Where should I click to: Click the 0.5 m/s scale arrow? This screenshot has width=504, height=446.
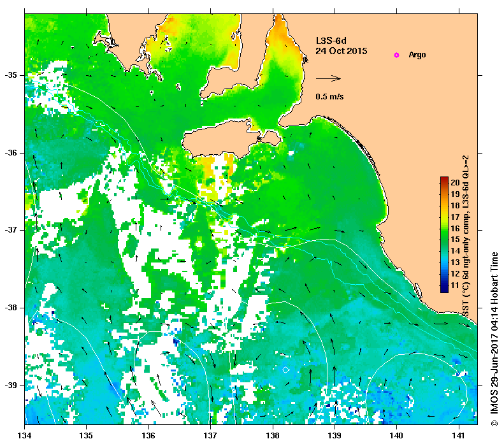pyautogui.click(x=328, y=78)
